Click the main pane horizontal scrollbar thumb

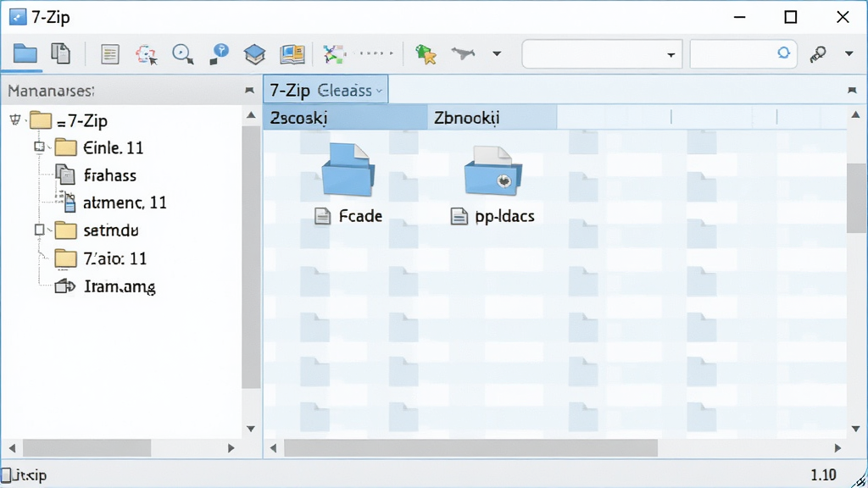[470, 448]
